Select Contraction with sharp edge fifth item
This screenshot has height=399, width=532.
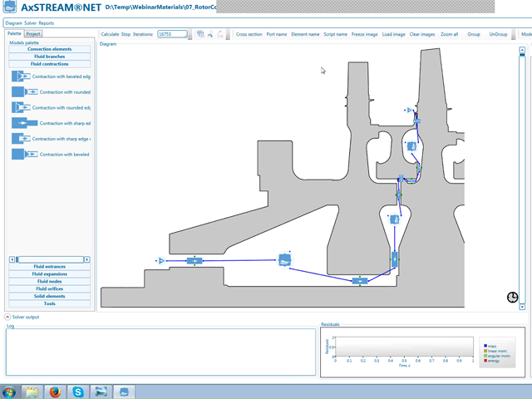pyautogui.click(x=51, y=139)
